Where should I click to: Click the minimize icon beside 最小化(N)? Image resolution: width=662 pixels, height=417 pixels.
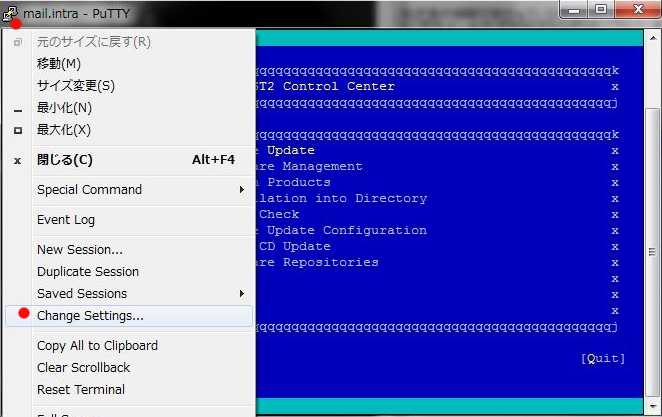click(x=18, y=111)
